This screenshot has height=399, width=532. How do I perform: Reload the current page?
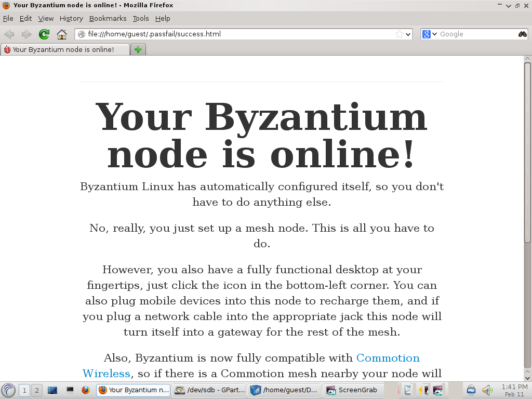tap(44, 34)
